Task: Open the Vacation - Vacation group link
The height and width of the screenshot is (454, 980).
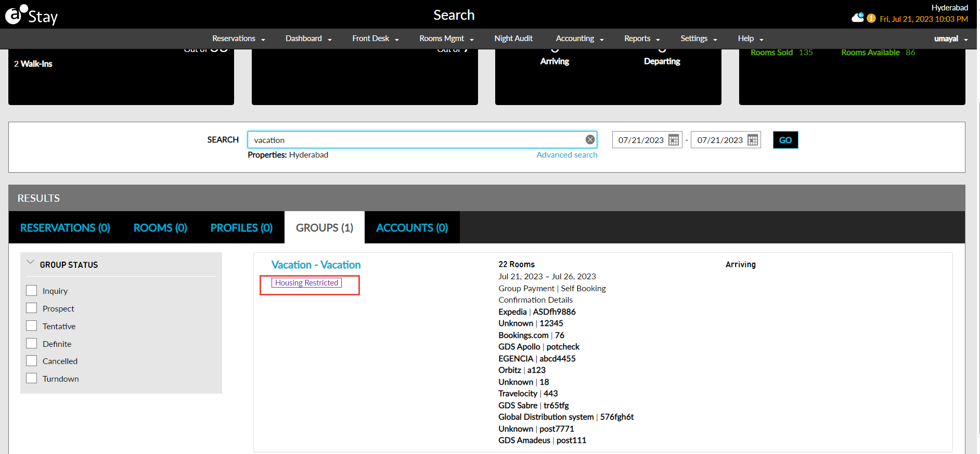Action: 316,265
